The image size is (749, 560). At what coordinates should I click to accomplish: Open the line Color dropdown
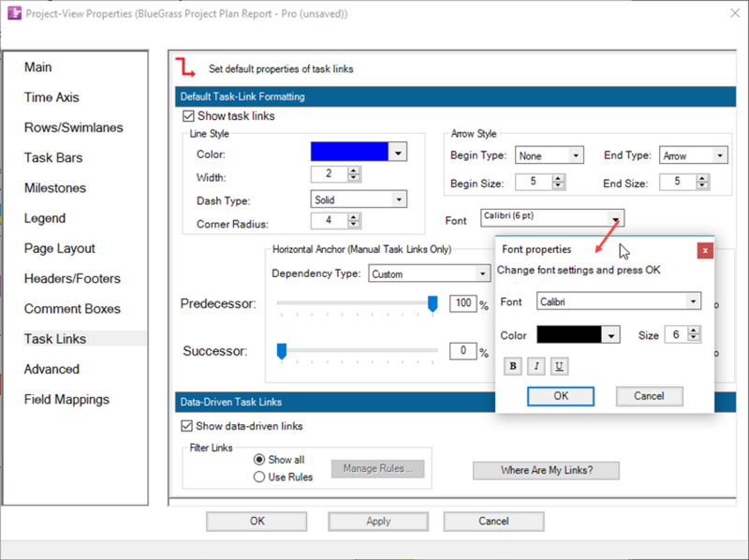(398, 153)
